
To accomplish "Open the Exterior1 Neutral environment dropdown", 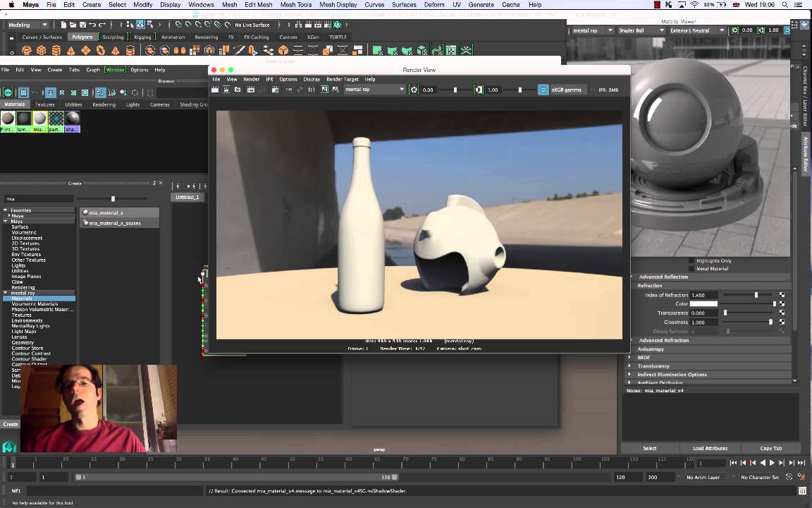I will (697, 30).
